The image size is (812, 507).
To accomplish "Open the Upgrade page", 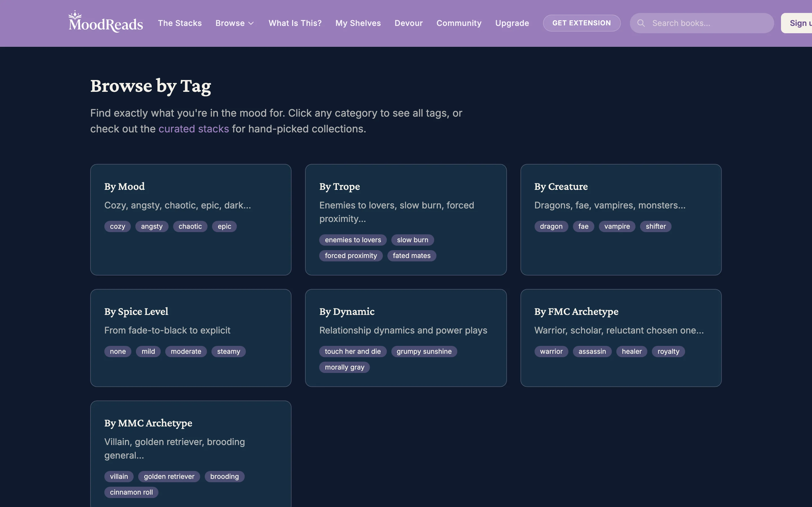I will (x=512, y=23).
